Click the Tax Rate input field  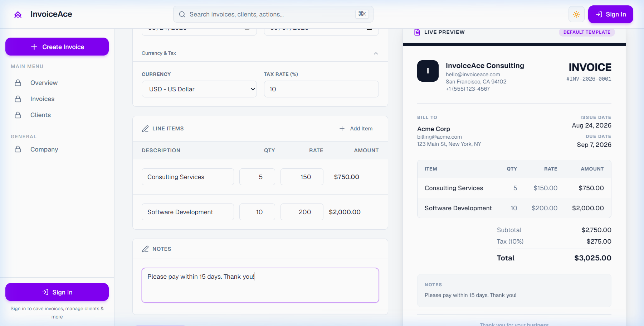click(321, 89)
